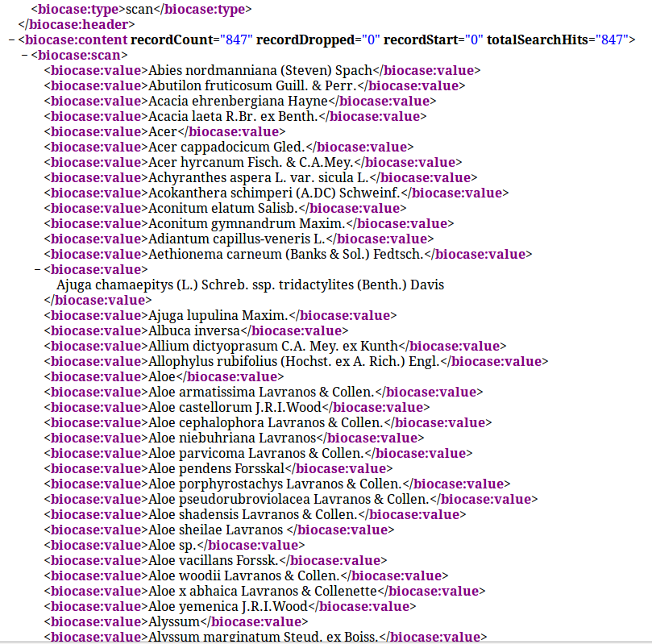Select Aloe pseudorubroviolacea Lavranos & Collen. row
This screenshot has height=644, width=652.
click(x=291, y=499)
